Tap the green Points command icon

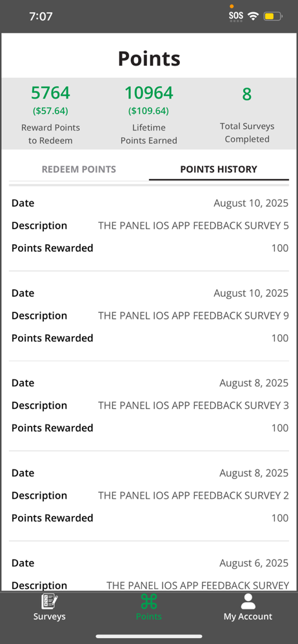[x=148, y=601]
